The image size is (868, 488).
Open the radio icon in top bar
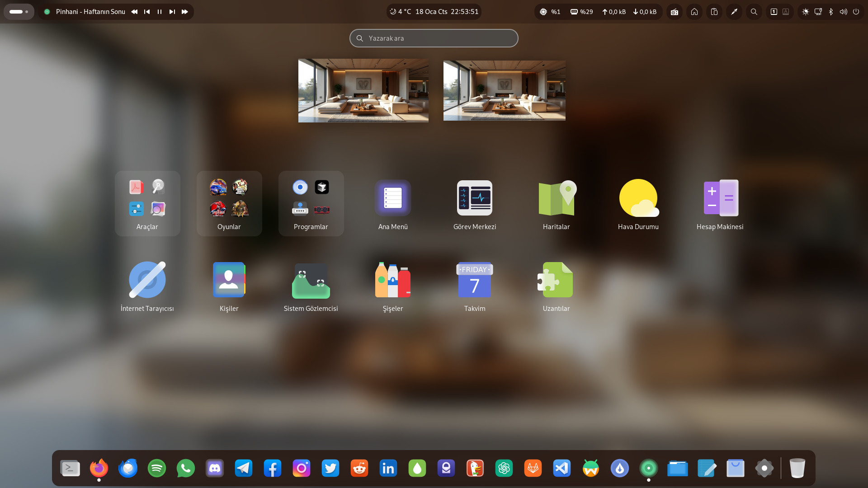(675, 12)
